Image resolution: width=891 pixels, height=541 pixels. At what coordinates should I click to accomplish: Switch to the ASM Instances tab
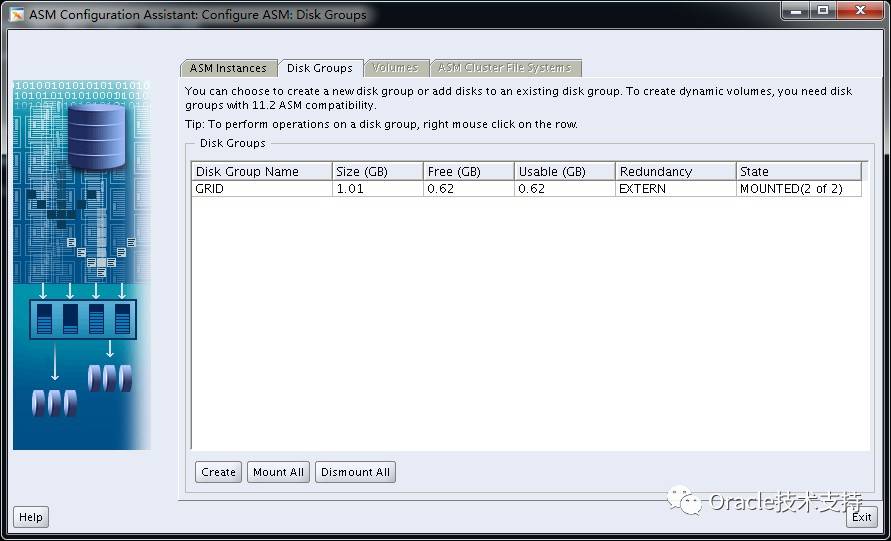[x=228, y=68]
